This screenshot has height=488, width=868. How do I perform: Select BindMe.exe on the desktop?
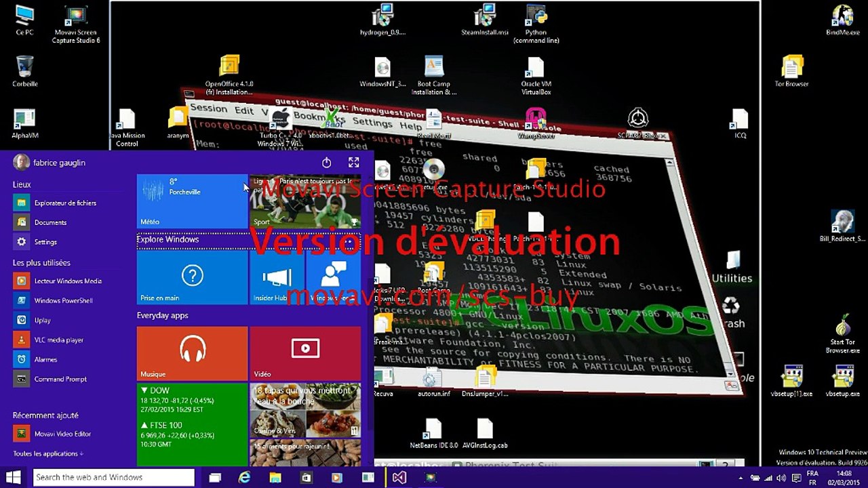pos(842,21)
